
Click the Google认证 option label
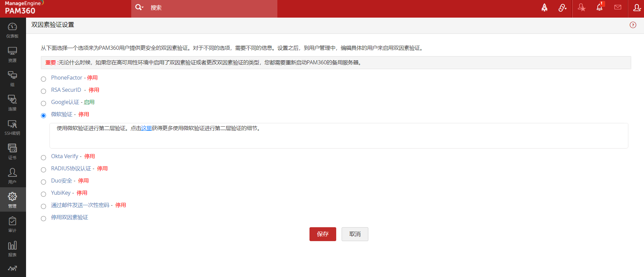(x=65, y=102)
